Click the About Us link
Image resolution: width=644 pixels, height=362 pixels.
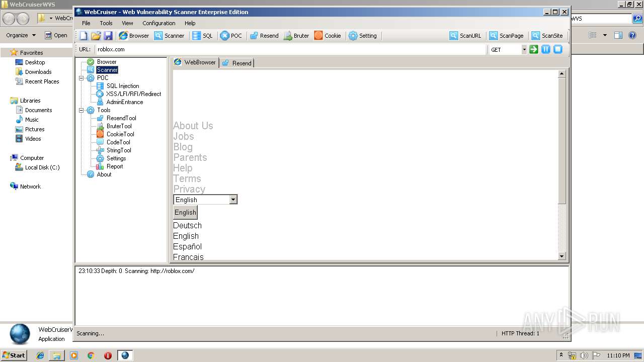193,126
